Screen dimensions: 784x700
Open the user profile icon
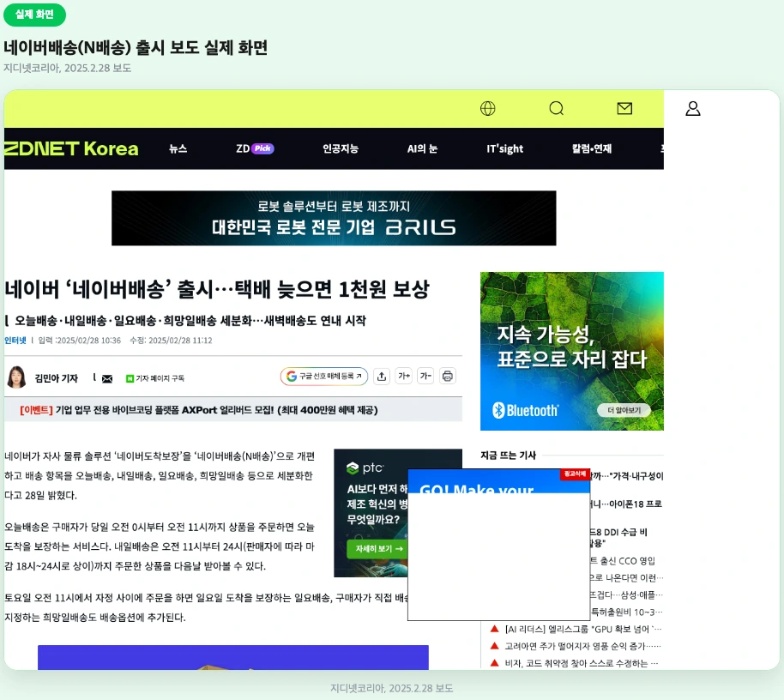click(x=693, y=108)
